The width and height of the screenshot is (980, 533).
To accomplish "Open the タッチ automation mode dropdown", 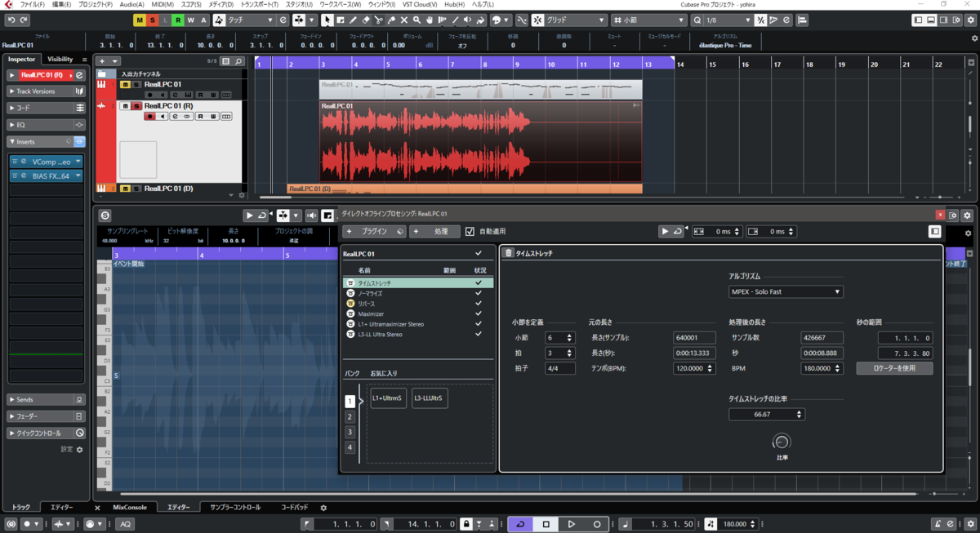I will [251, 20].
